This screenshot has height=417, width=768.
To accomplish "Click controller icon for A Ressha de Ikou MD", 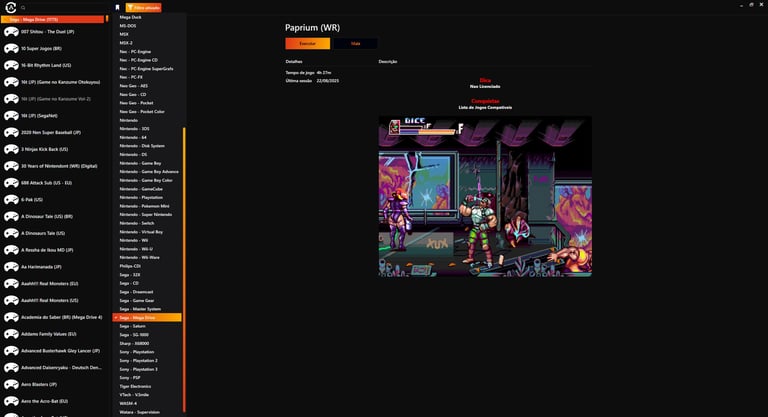I will tap(11, 250).
